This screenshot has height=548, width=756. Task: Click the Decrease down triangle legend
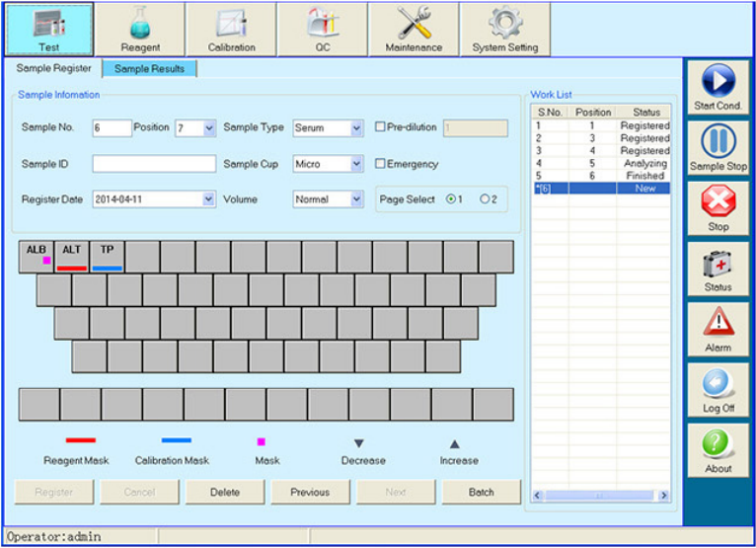point(358,443)
